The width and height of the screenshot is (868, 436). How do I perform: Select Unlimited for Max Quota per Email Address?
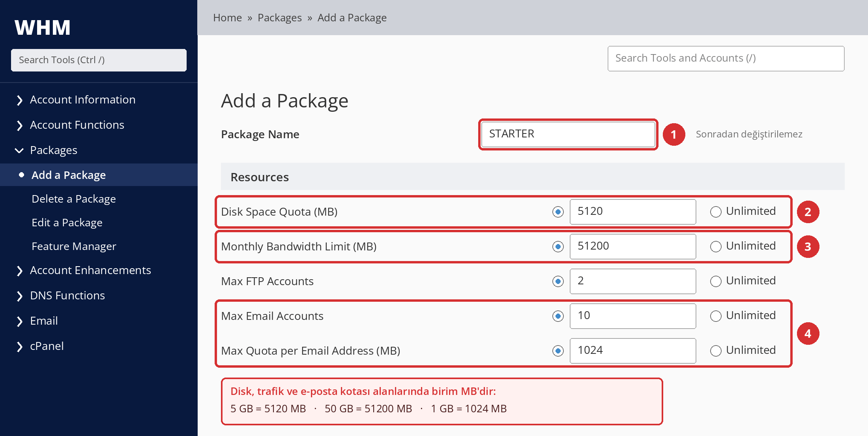coord(716,351)
